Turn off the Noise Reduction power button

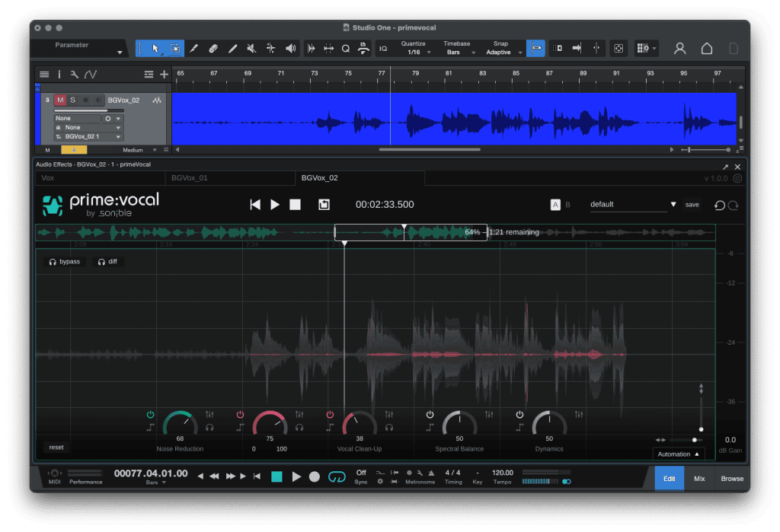150,414
